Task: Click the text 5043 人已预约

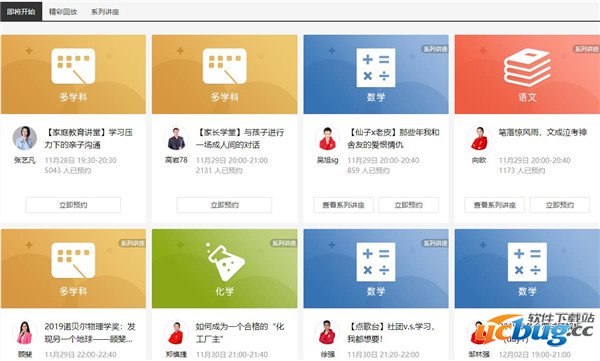Action: (68, 170)
